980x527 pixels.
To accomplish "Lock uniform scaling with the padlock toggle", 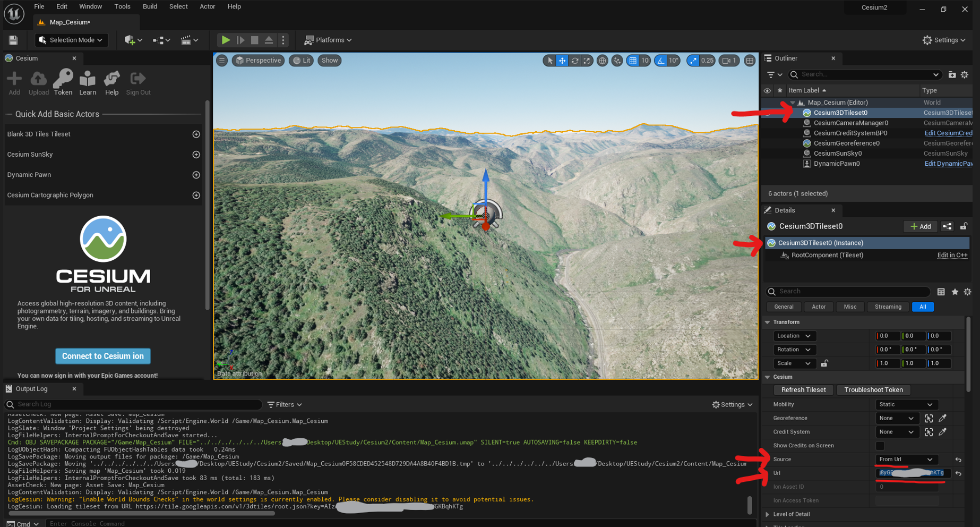I will click(824, 363).
